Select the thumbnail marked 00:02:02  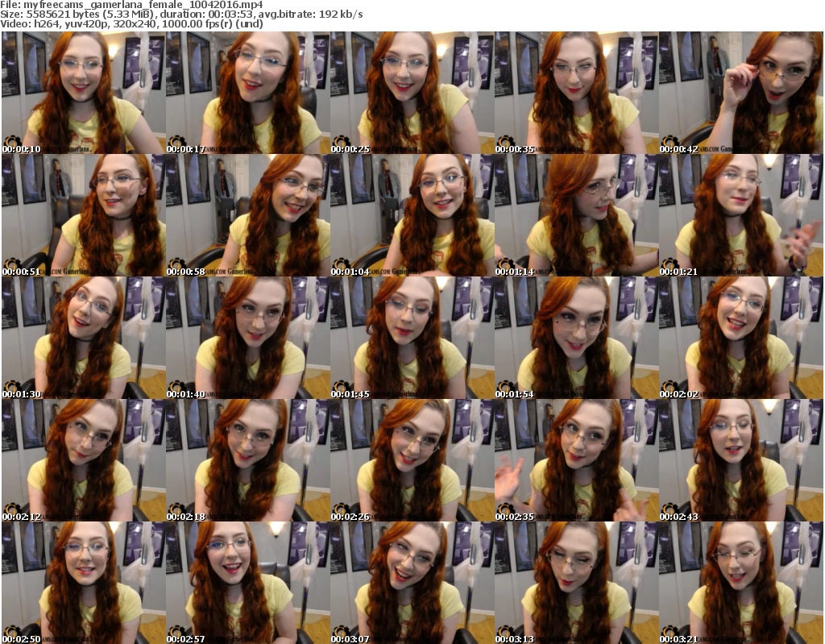740,338
